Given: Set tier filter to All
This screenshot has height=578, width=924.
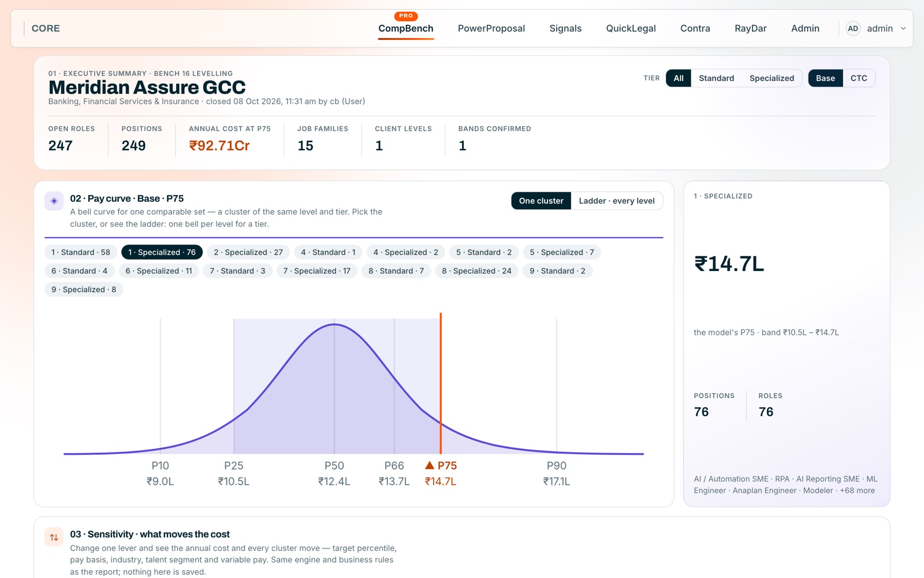Looking at the screenshot, I should pos(679,78).
